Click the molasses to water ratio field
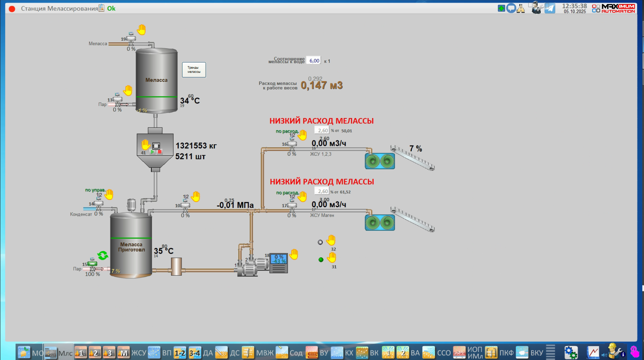This screenshot has width=644, height=360. (314, 61)
